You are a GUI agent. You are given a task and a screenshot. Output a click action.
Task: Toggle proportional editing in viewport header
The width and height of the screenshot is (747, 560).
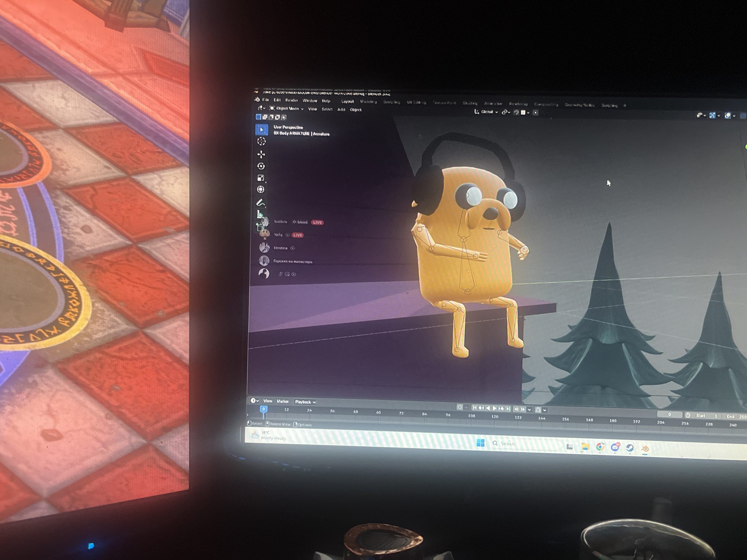pos(536,113)
